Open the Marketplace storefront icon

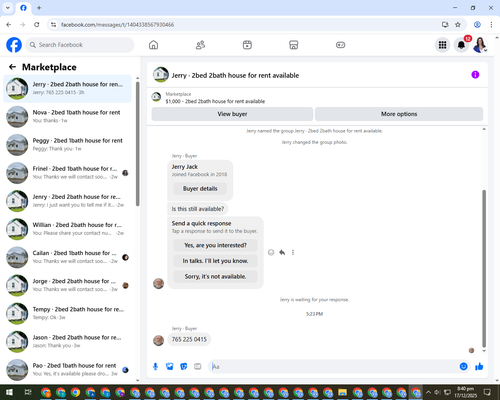[x=294, y=45]
